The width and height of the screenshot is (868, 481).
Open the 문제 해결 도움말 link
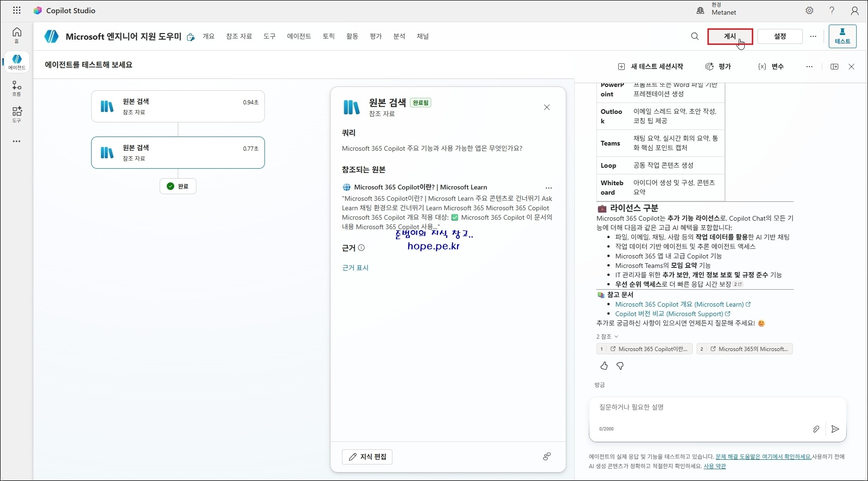coord(764,456)
